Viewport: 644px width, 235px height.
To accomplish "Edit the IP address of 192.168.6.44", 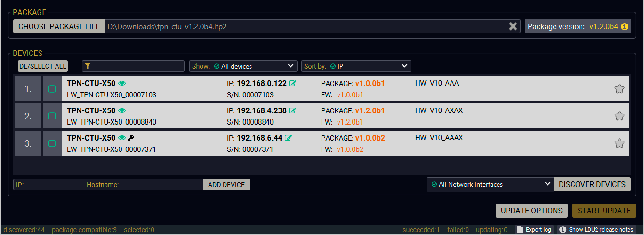I will (289, 138).
